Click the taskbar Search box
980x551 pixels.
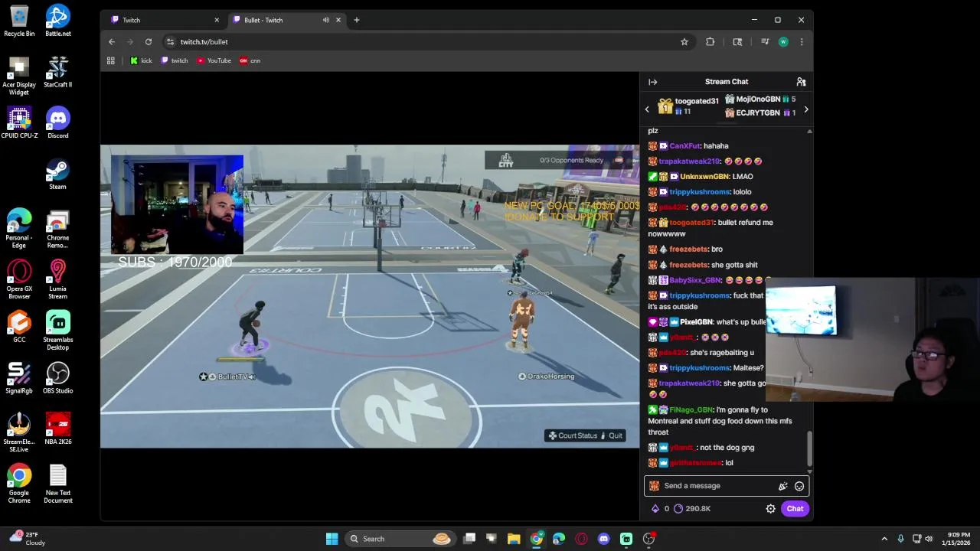[x=400, y=539]
